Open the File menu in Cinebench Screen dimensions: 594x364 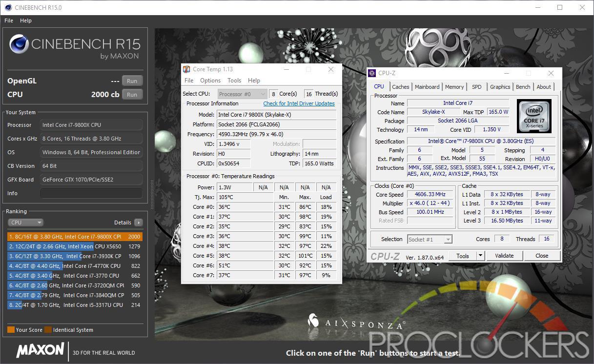[9, 20]
